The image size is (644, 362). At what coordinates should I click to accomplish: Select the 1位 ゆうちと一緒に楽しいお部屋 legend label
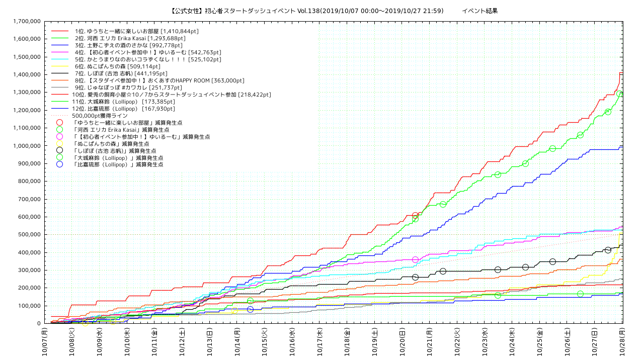tap(136, 31)
